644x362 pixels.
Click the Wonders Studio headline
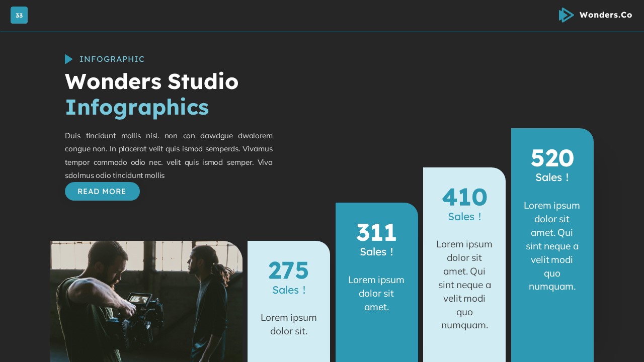[151, 81]
